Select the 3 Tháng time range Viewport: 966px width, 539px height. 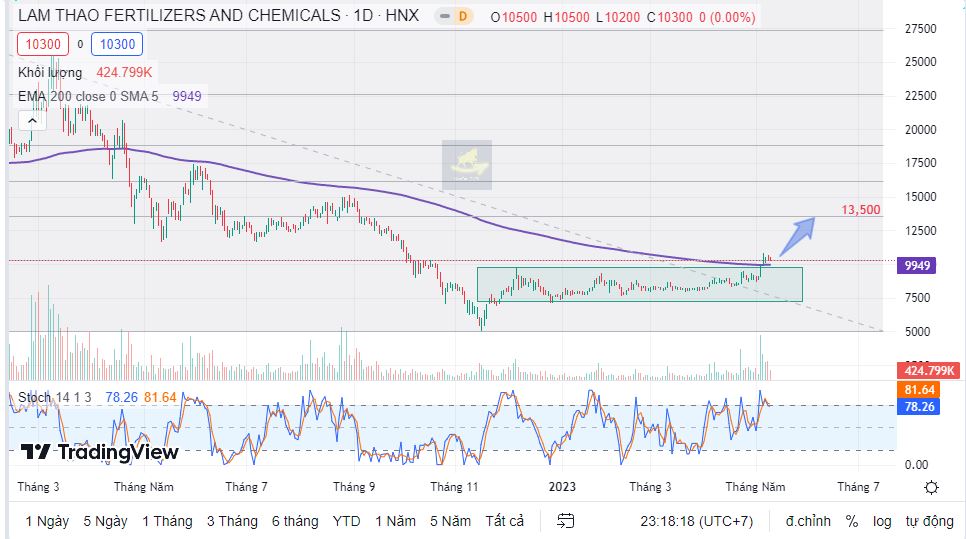pyautogui.click(x=232, y=521)
